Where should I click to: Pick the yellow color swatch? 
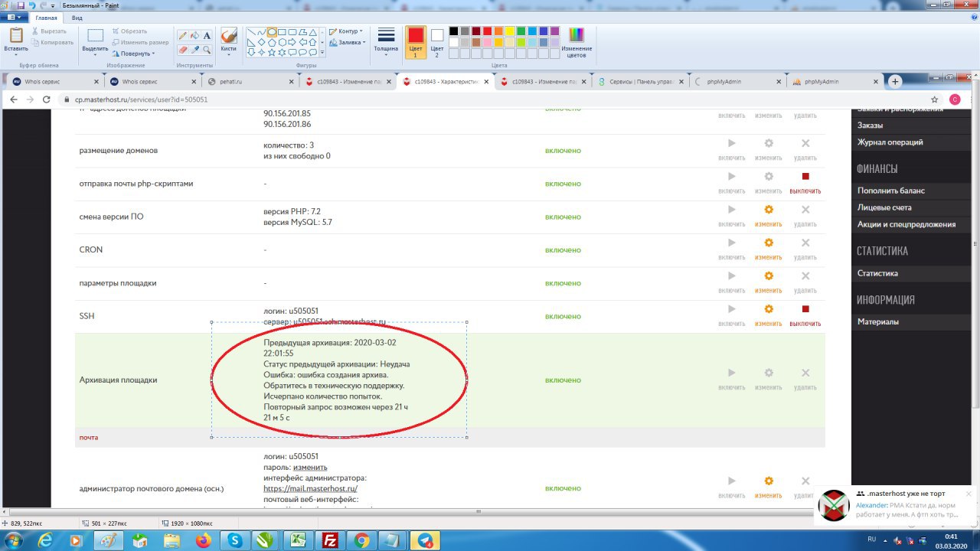(509, 31)
